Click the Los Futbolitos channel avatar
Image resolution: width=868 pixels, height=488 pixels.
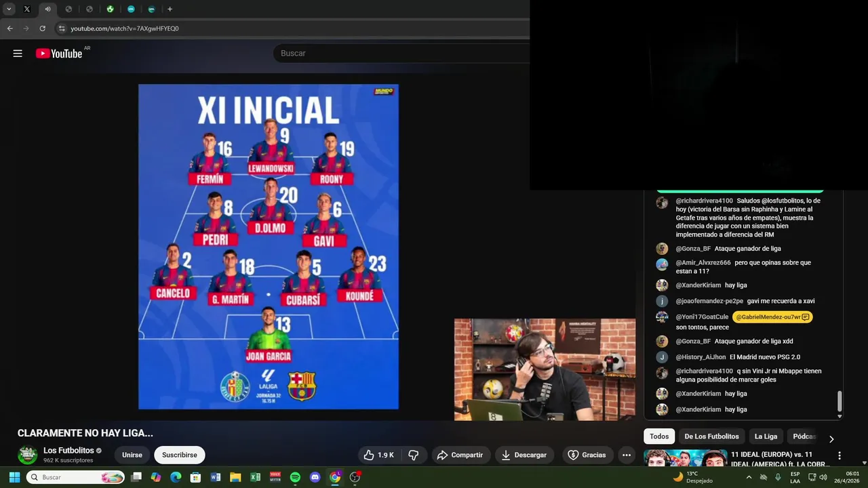[27, 455]
